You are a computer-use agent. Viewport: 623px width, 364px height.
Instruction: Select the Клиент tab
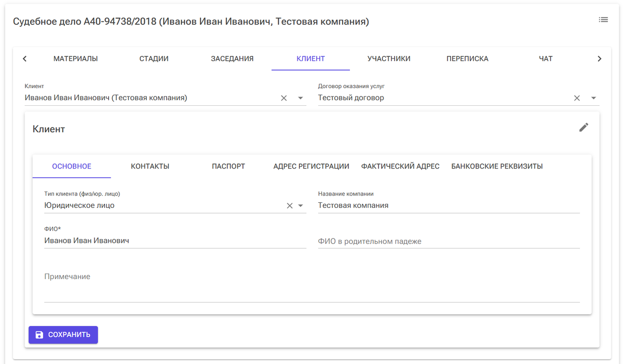(310, 59)
